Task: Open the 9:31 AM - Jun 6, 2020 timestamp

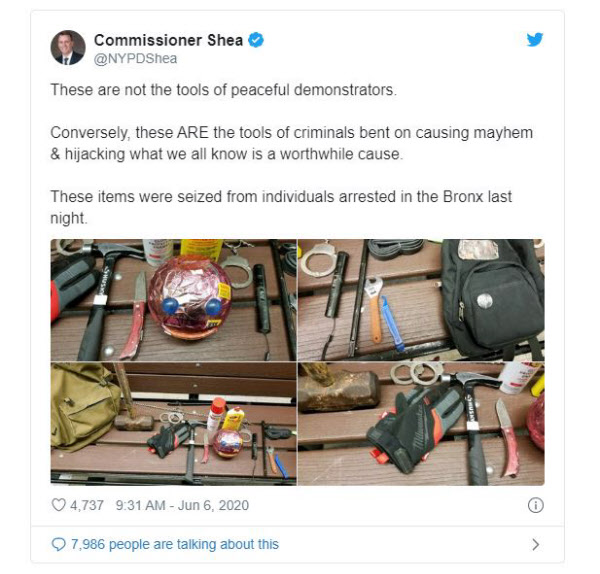Action: [182, 505]
